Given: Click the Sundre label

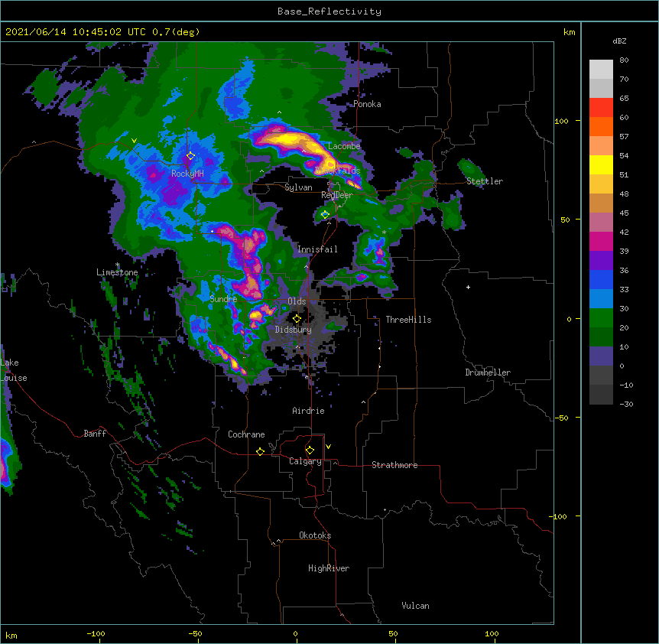Looking at the screenshot, I should [223, 299].
